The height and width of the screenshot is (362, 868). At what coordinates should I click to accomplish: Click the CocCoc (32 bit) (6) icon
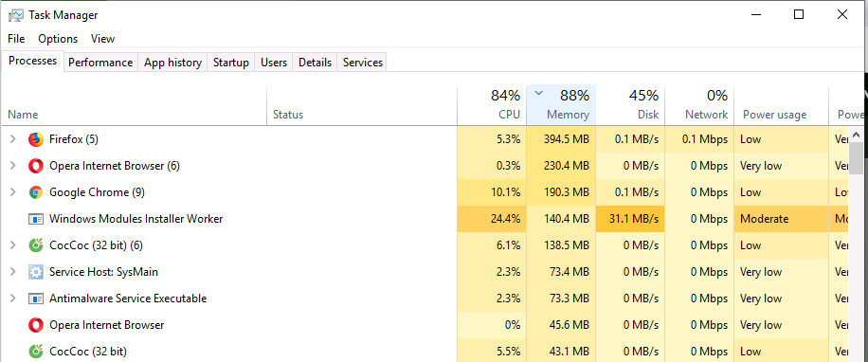click(35, 245)
